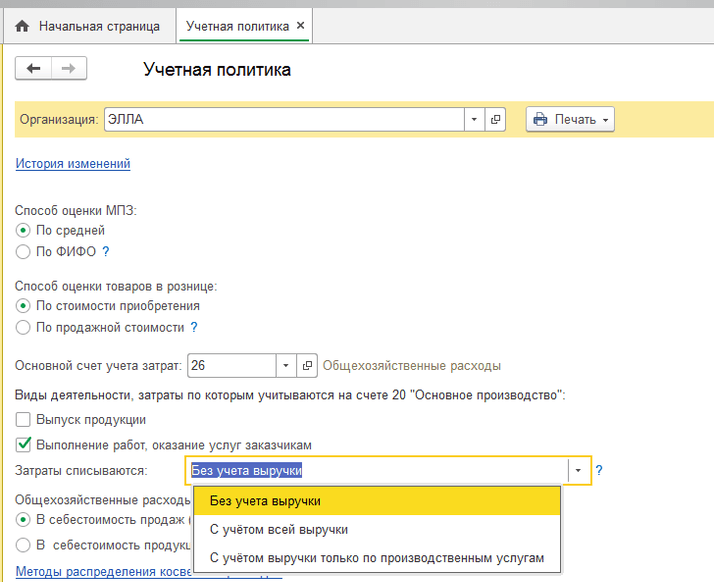Uncheck Выполнение работ, оказание услуг заказчикам
The height and width of the screenshot is (582, 714).
[x=23, y=444]
